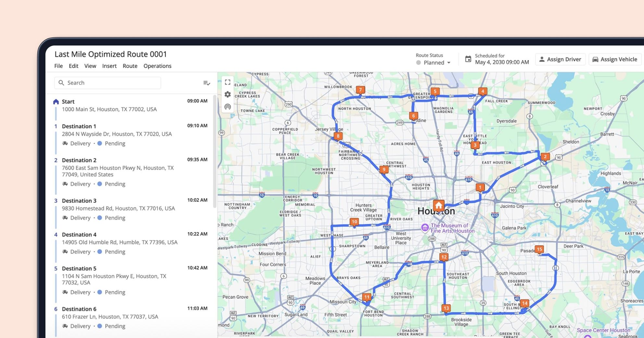Click the scheduled date calendar icon

pyautogui.click(x=468, y=59)
